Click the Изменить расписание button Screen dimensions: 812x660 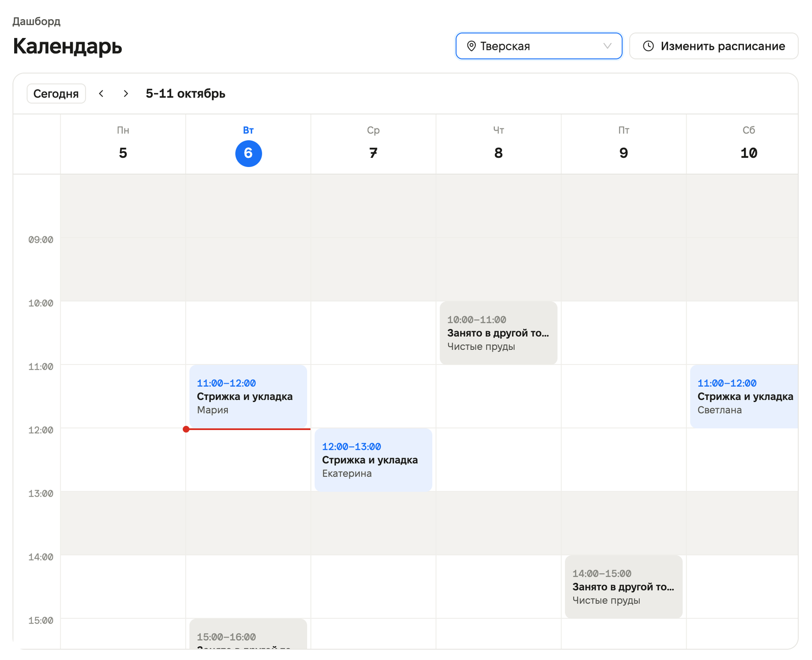tap(714, 46)
